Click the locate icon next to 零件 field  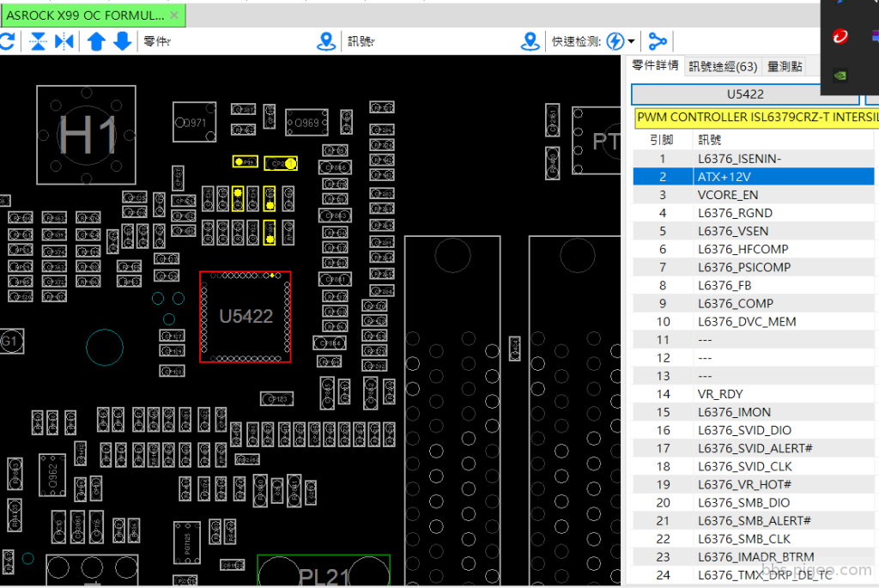pos(326,41)
